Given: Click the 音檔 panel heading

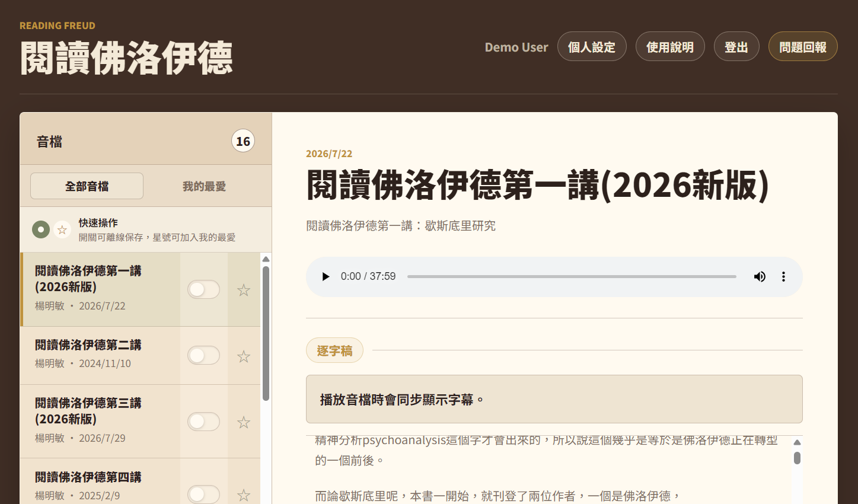Looking at the screenshot, I should pyautogui.click(x=49, y=142).
